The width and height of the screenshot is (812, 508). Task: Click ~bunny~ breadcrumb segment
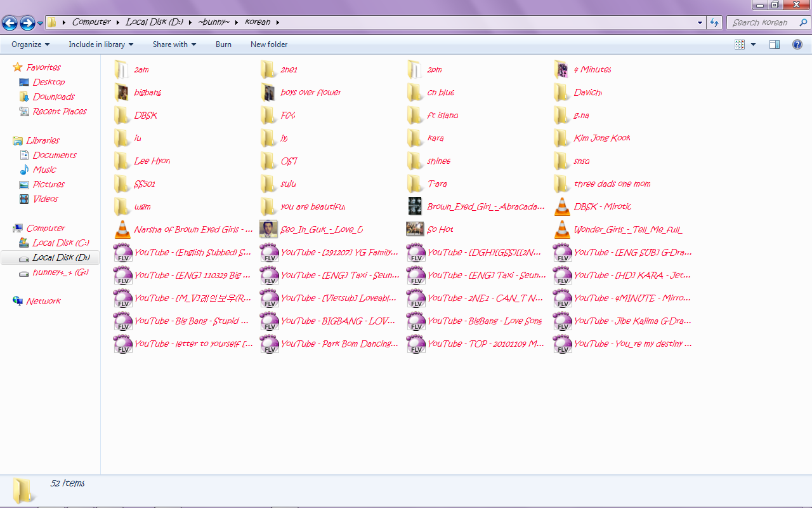point(214,22)
